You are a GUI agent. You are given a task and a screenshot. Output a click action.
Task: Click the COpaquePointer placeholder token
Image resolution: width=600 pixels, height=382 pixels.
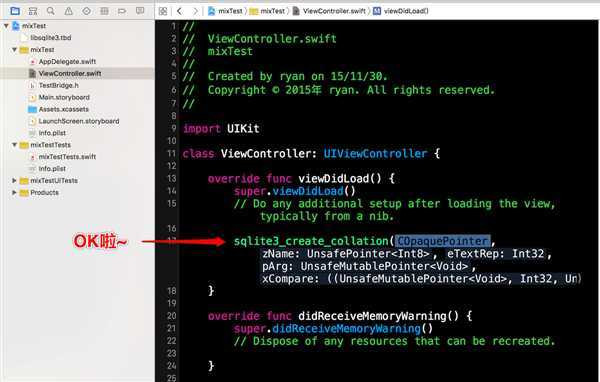[x=442, y=241]
